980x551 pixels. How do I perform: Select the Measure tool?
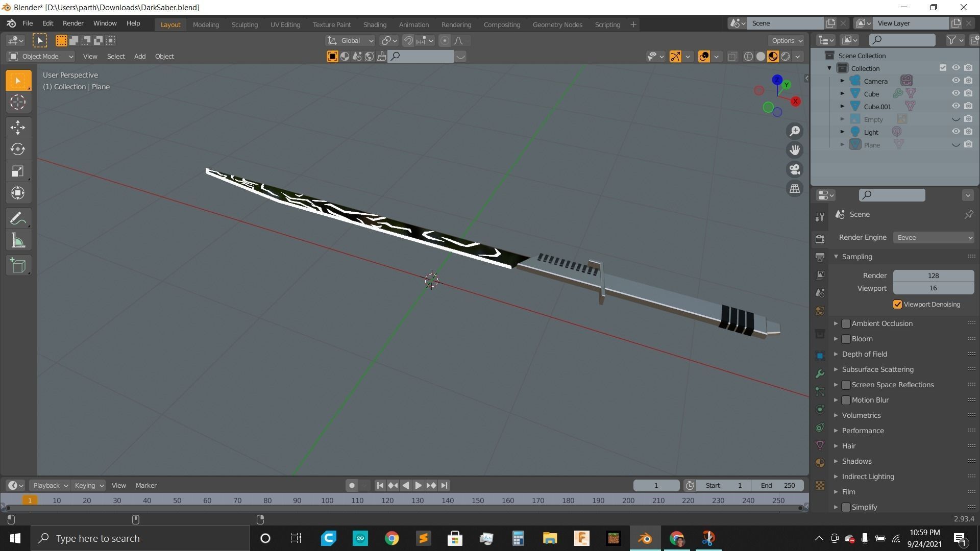coord(18,240)
